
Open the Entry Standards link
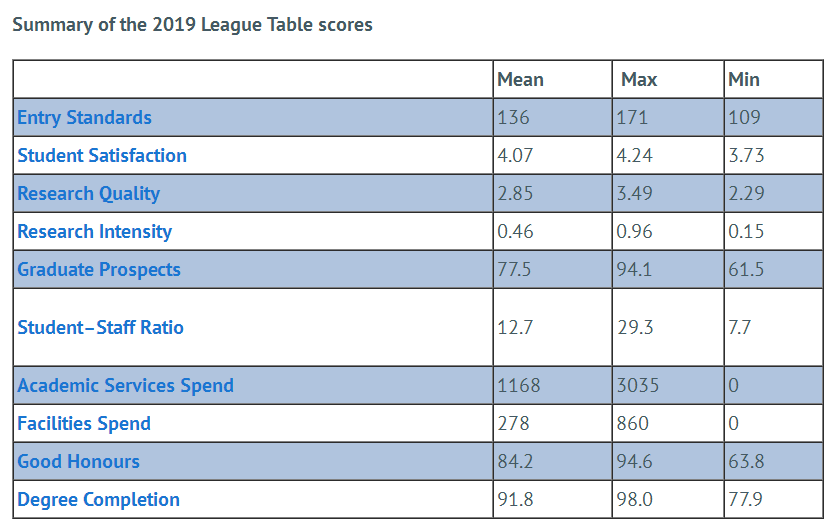(x=84, y=118)
